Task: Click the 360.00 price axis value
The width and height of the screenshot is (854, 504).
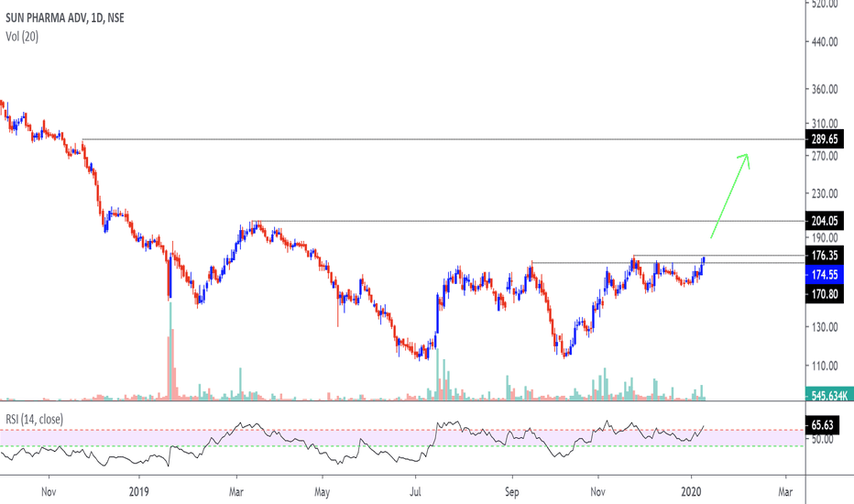Action: pyautogui.click(x=825, y=90)
